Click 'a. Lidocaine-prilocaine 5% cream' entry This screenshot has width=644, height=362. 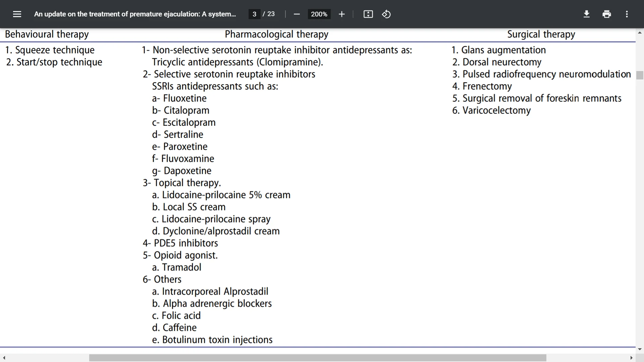coord(221,195)
